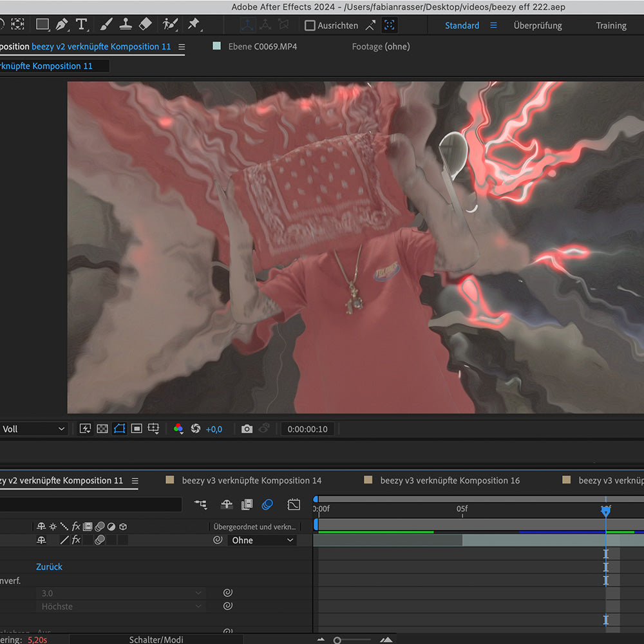Open the beezy v3 verknüpfte Komposition 14 tab
The image size is (644, 644).
point(251,480)
